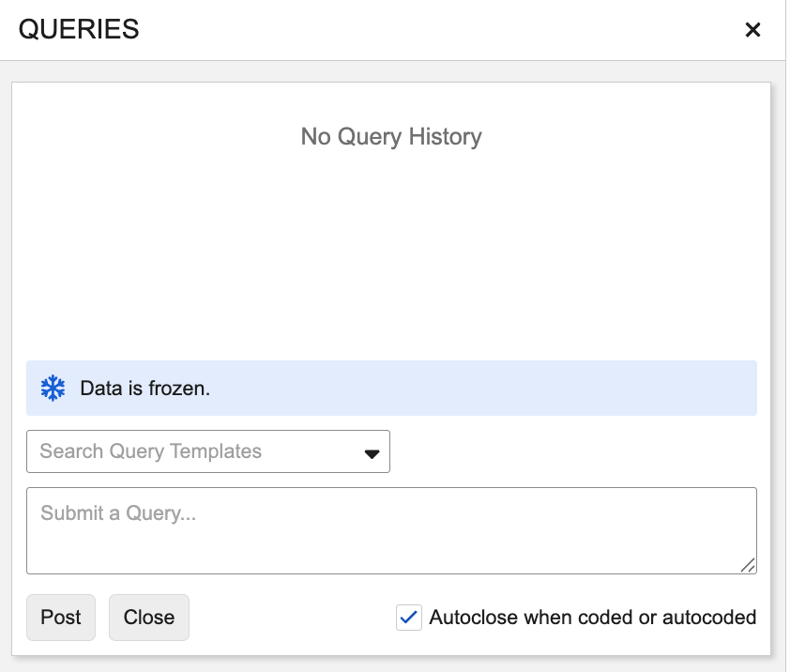Grab the query textarea resize handle

(x=748, y=565)
